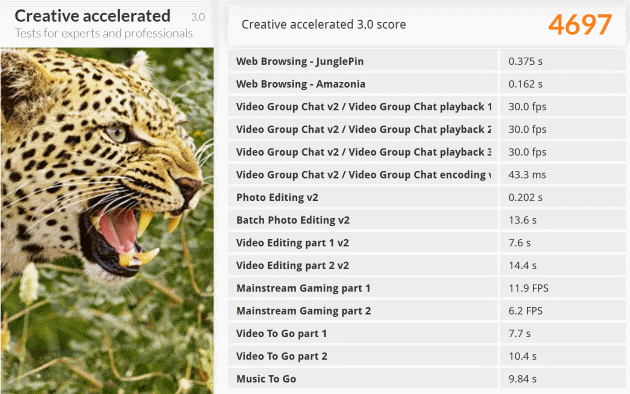Click the 0.162 s value

(525, 84)
